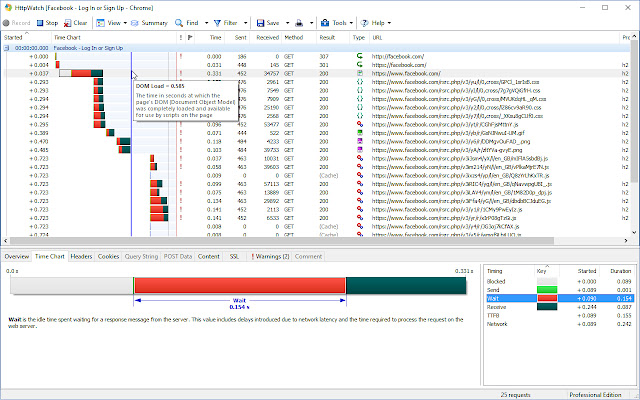The image size is (640, 400).
Task: Open the Cookies tab
Action: 108,256
